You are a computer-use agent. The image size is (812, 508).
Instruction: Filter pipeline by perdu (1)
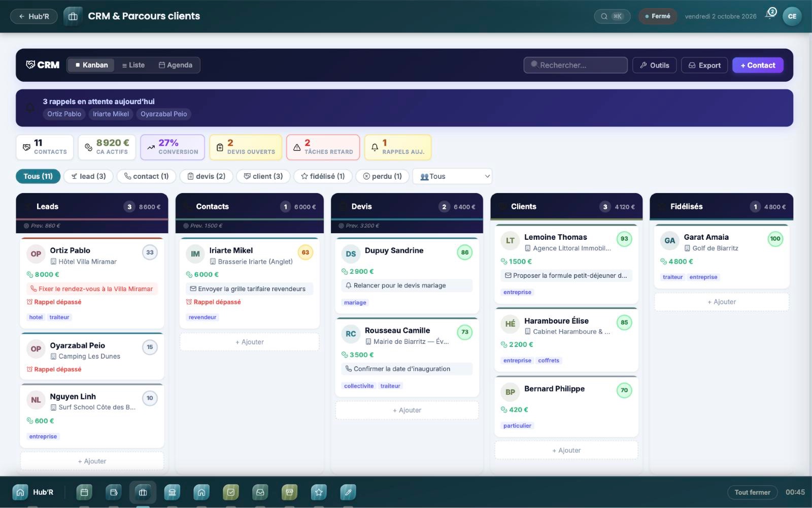click(382, 176)
